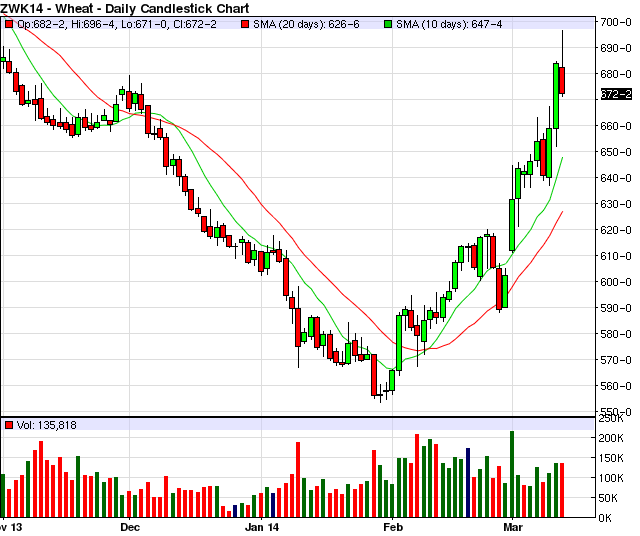
Task: Click the tall green candle closing near 684
Action: point(556,96)
